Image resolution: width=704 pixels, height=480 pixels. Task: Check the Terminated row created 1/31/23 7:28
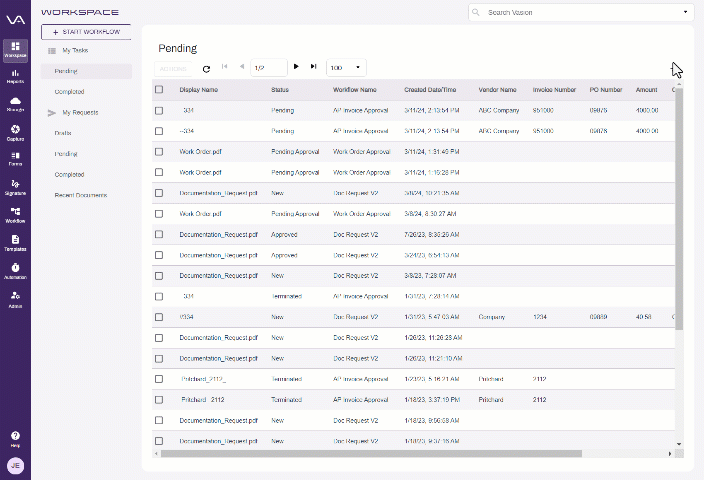tap(159, 296)
